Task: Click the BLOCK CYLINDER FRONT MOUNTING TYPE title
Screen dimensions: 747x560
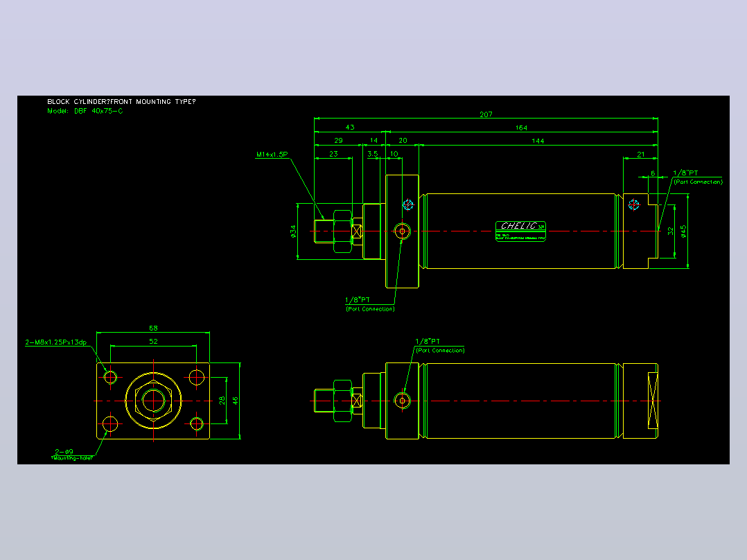Action: coord(121,101)
